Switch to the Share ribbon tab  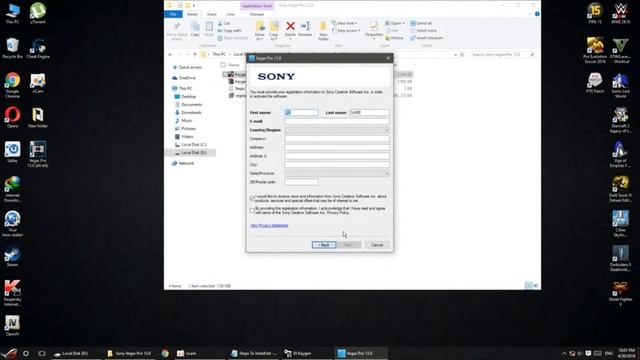pos(211,14)
